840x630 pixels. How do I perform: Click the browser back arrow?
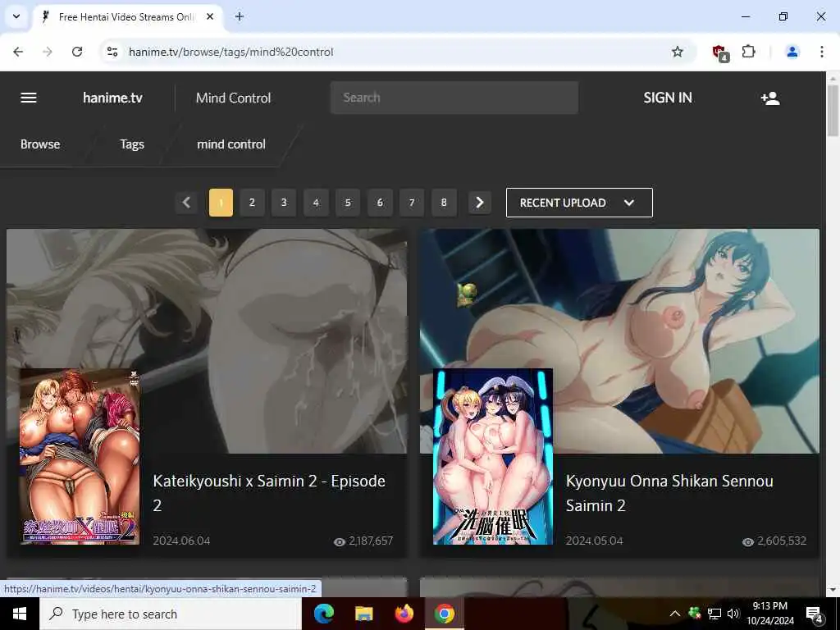18,52
